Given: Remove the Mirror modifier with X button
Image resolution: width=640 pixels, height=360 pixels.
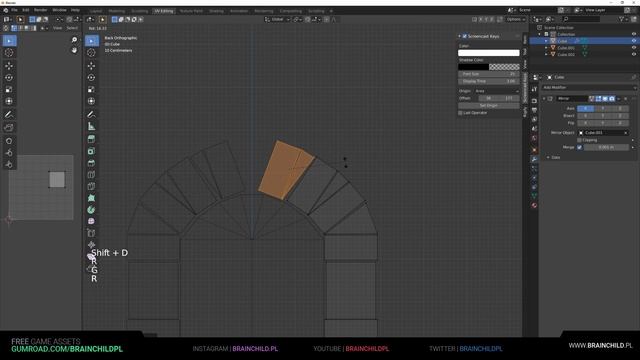Looking at the screenshot, I should tap(626, 99).
